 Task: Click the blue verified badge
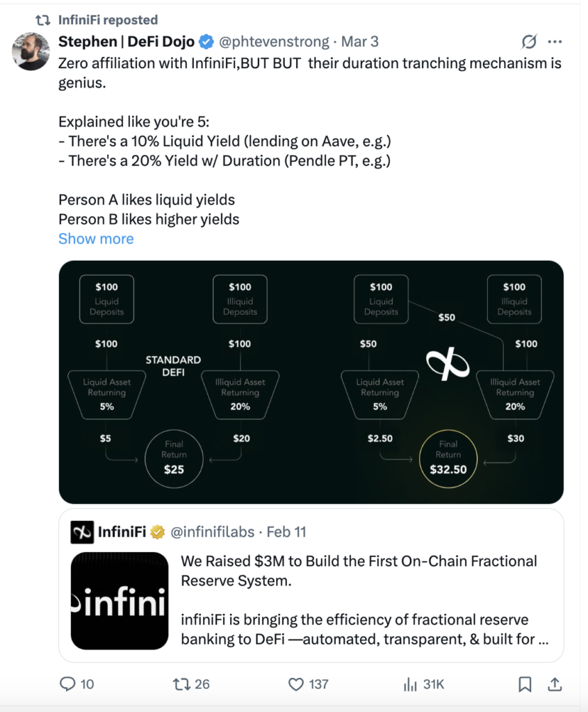[x=206, y=42]
